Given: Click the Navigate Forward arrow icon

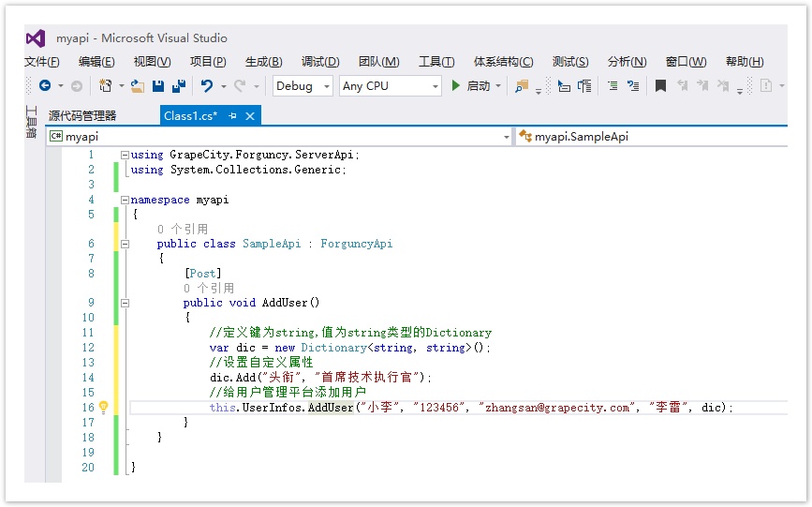Looking at the screenshot, I should pyautogui.click(x=77, y=86).
